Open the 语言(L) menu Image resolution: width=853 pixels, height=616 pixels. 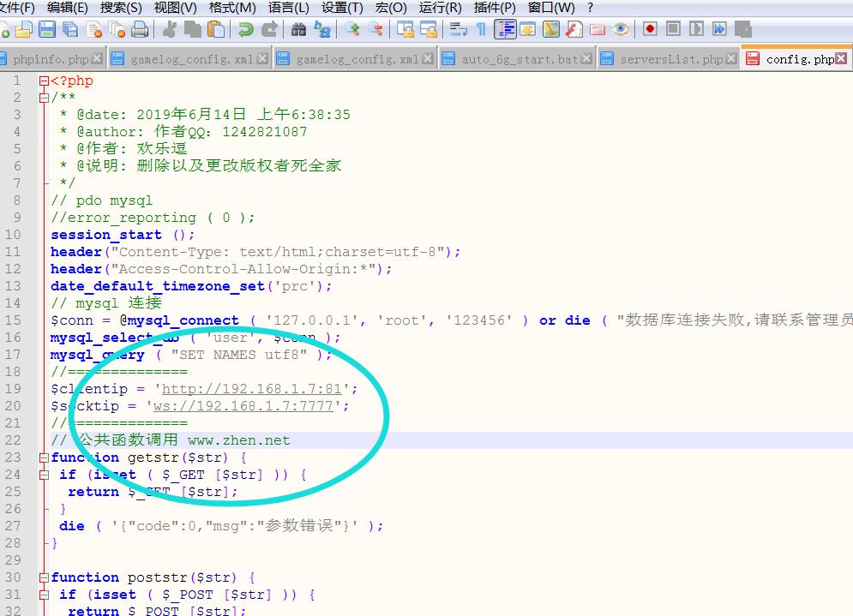click(x=288, y=8)
